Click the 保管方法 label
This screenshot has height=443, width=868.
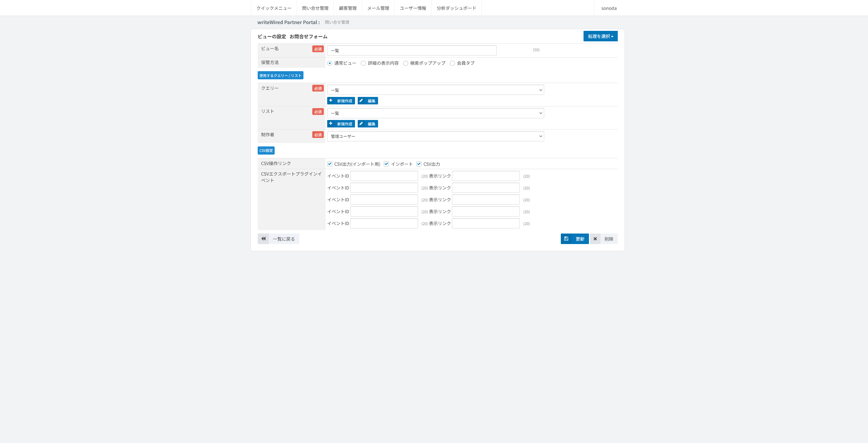[x=270, y=62]
